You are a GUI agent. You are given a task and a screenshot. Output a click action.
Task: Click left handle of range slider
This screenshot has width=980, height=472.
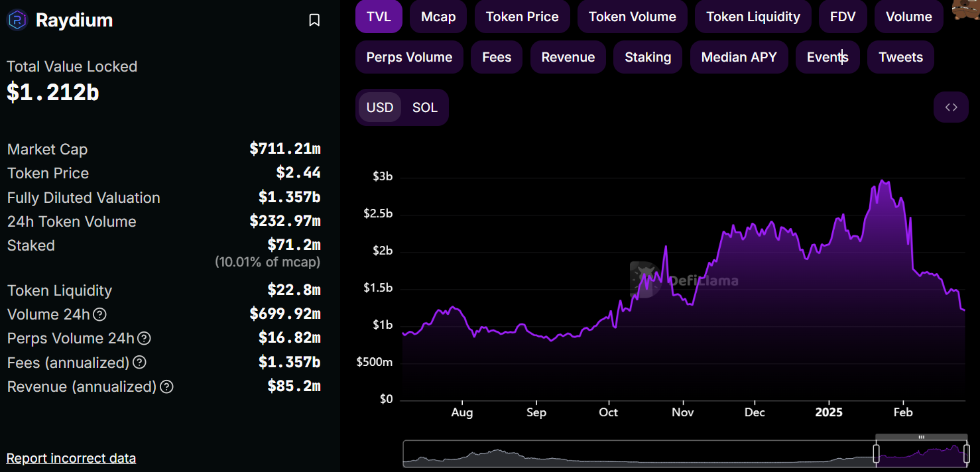click(x=876, y=454)
